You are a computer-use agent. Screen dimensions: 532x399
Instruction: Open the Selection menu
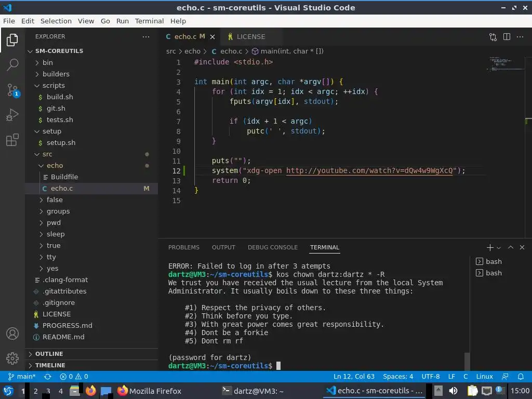pyautogui.click(x=56, y=21)
